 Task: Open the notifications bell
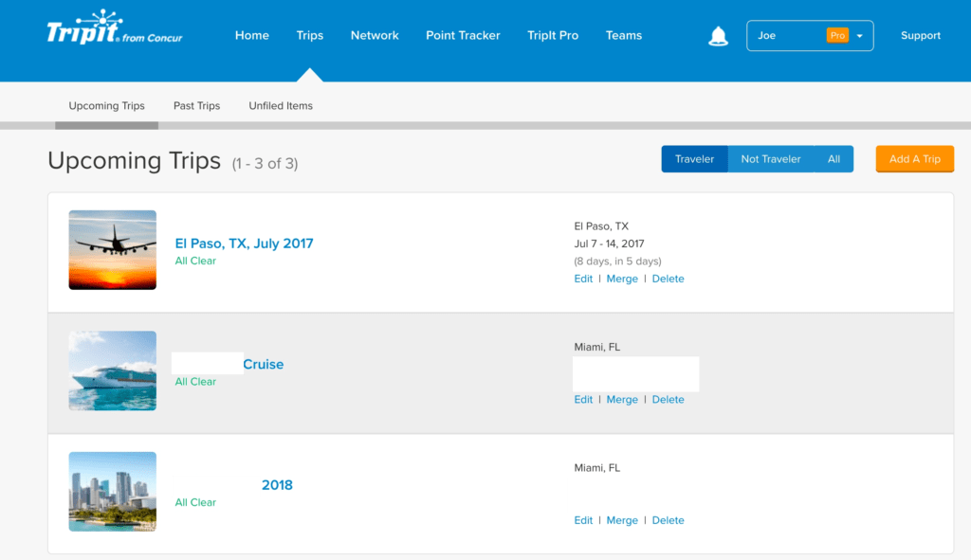tap(718, 36)
